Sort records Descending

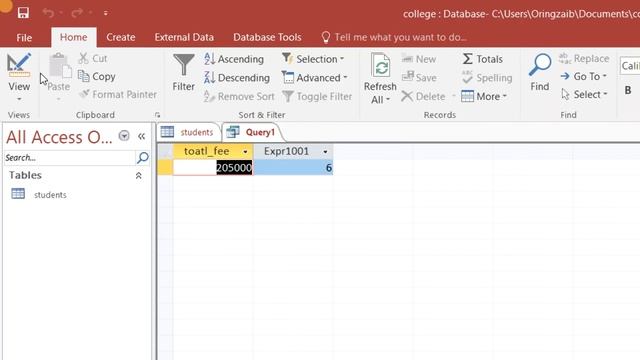[x=237, y=78]
